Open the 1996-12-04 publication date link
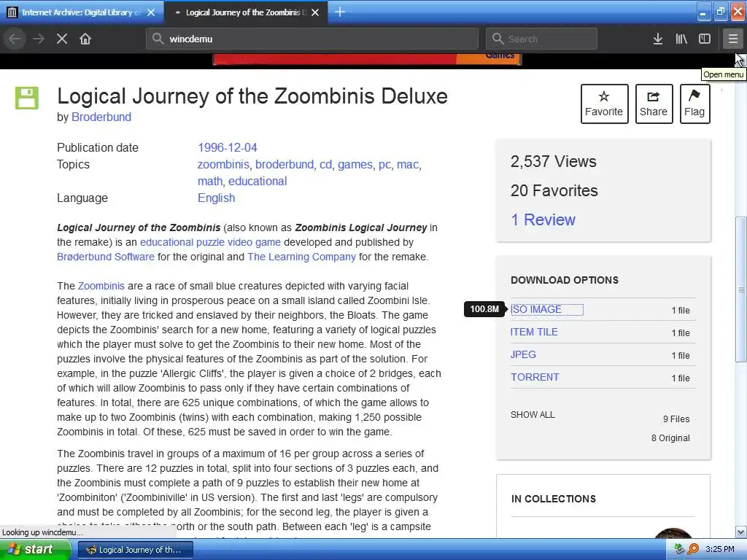 228,147
